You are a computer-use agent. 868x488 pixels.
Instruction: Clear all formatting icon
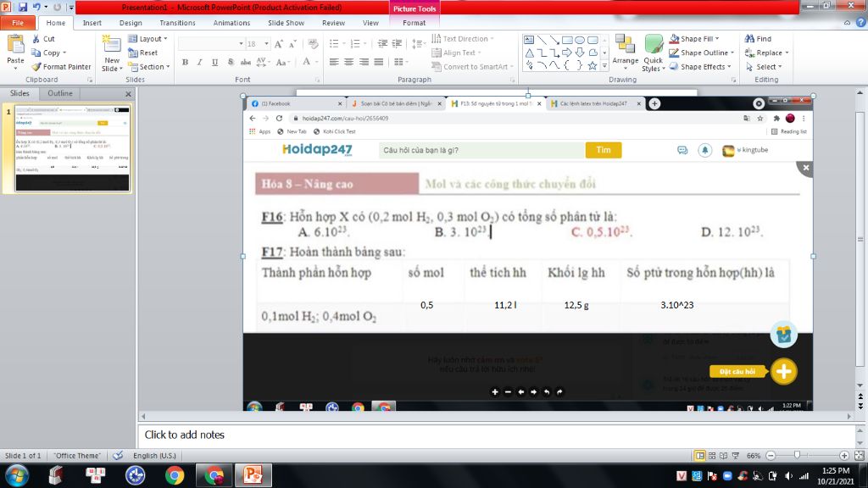coord(313,44)
